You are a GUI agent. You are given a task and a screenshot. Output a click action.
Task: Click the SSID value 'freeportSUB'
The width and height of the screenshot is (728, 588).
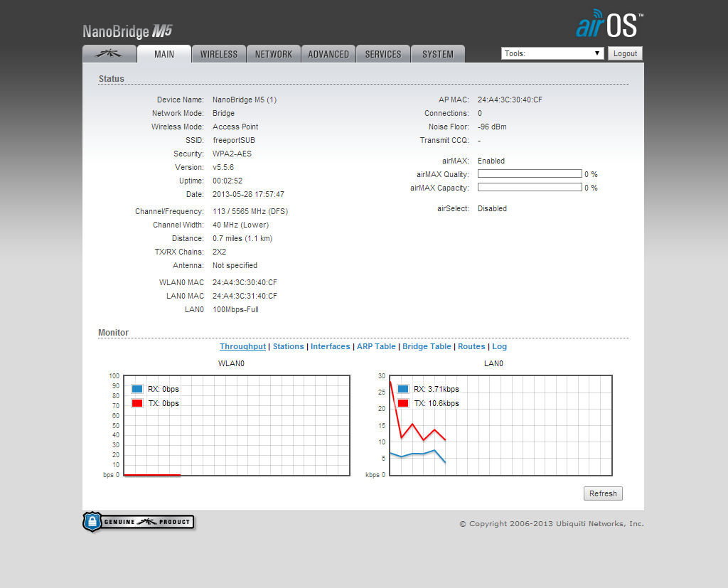234,140
